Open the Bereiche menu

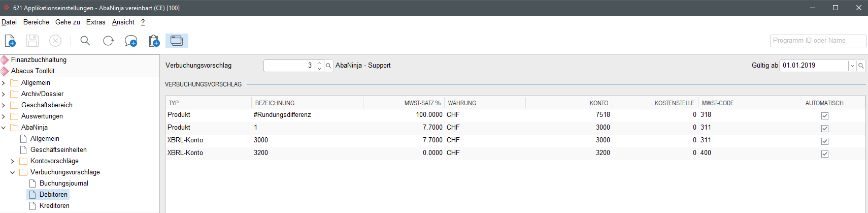(36, 22)
